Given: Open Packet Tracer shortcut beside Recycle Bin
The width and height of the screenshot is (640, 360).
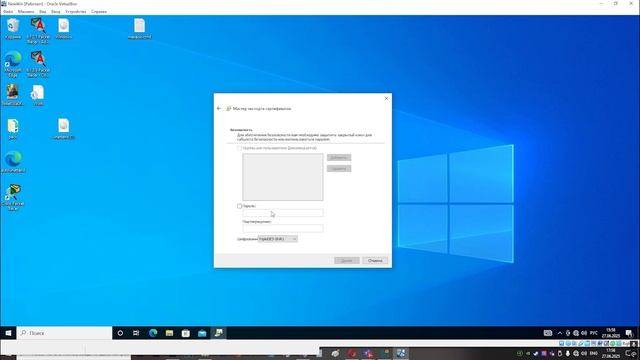Looking at the screenshot, I should pos(38,30).
